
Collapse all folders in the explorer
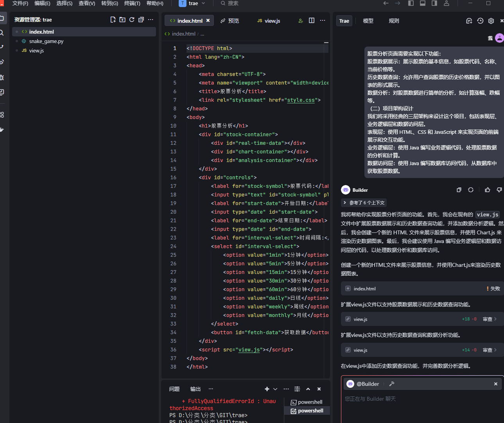tap(141, 20)
